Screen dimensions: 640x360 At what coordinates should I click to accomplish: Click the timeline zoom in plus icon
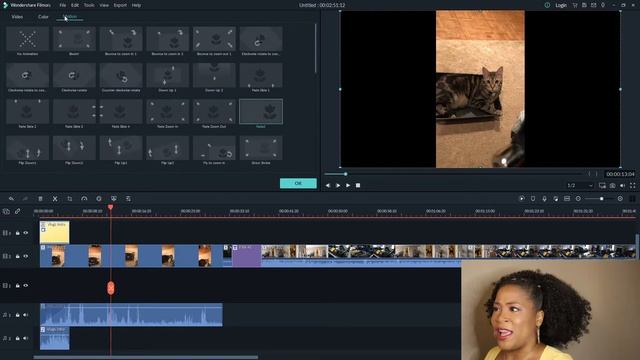[x=620, y=199]
